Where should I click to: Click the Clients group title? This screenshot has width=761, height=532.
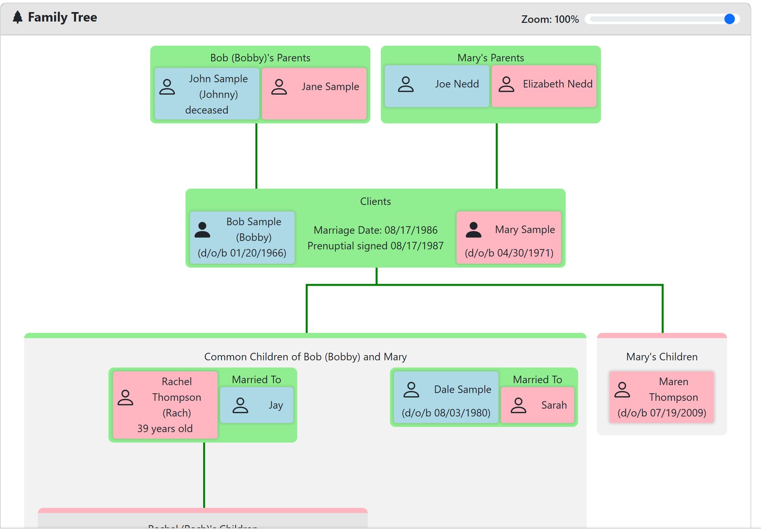[x=376, y=202]
